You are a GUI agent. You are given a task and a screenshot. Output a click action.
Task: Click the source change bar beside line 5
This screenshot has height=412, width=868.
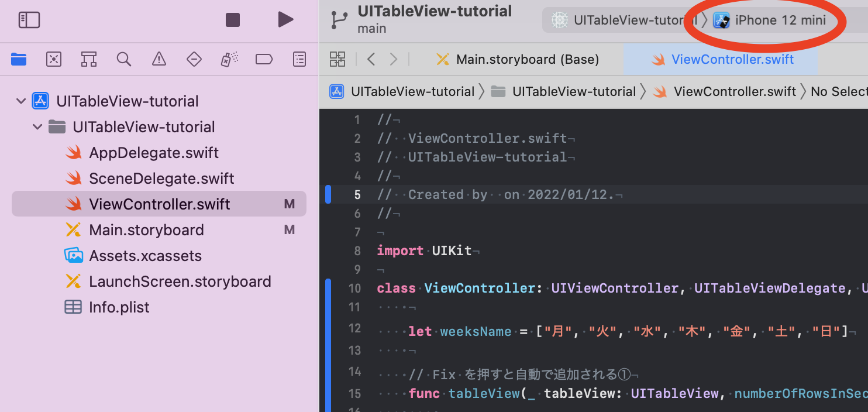coord(328,194)
